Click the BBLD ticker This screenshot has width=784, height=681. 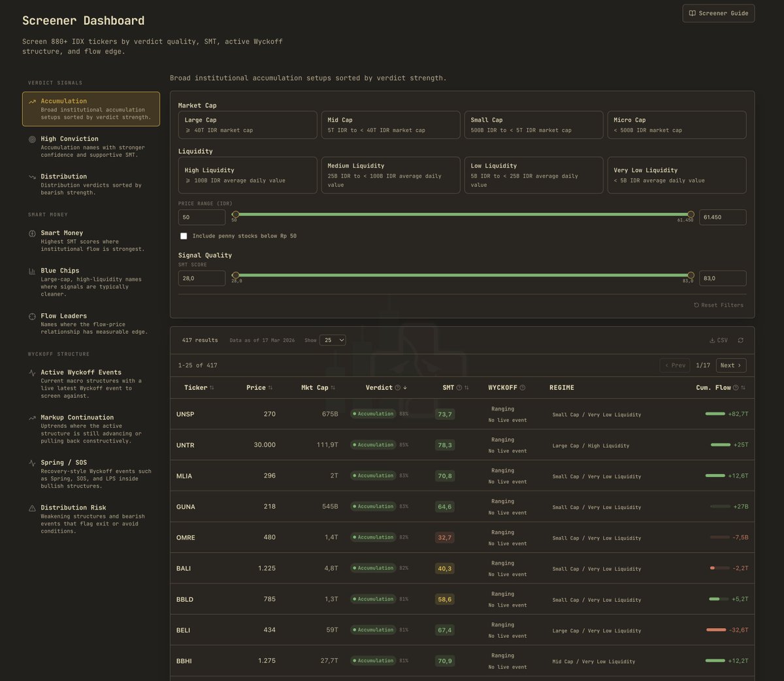pyautogui.click(x=185, y=599)
